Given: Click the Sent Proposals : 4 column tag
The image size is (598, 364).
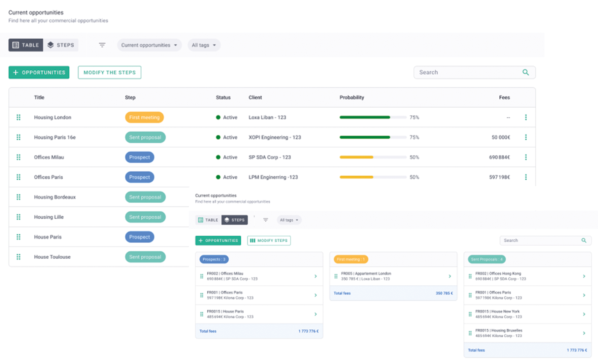Looking at the screenshot, I should point(487,259).
